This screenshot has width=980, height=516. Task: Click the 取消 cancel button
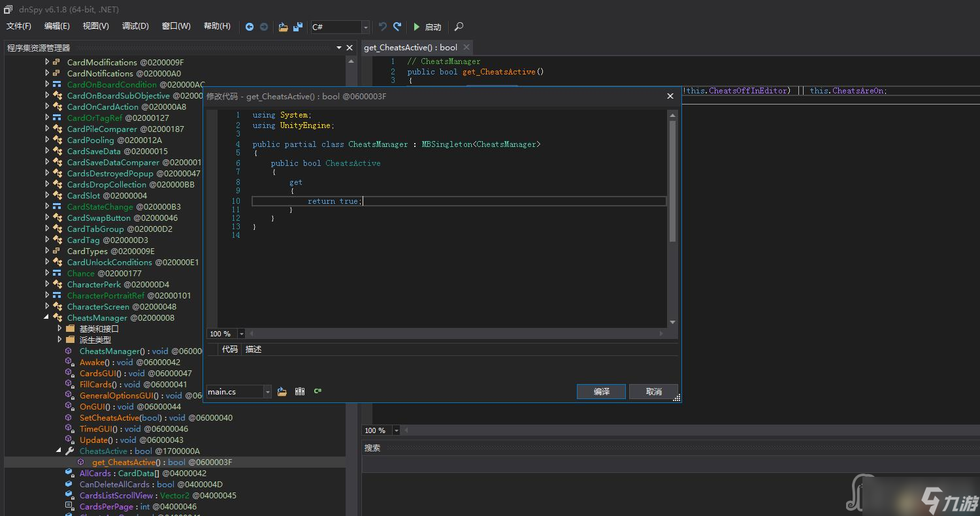(x=653, y=391)
